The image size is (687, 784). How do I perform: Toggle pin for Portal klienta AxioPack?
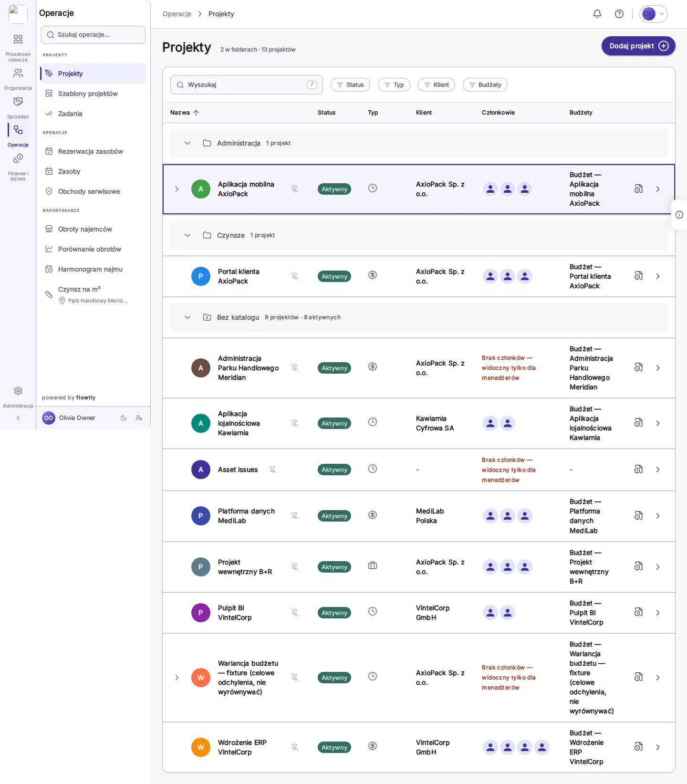(x=295, y=276)
